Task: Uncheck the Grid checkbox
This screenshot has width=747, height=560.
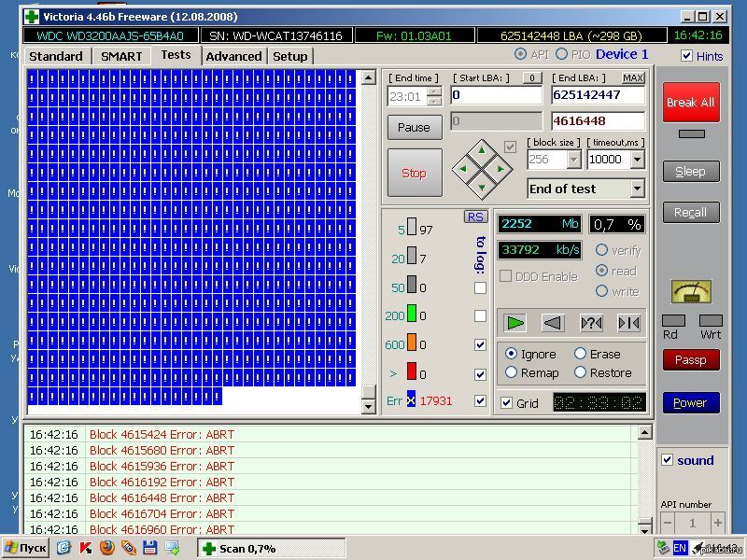Action: point(506,403)
